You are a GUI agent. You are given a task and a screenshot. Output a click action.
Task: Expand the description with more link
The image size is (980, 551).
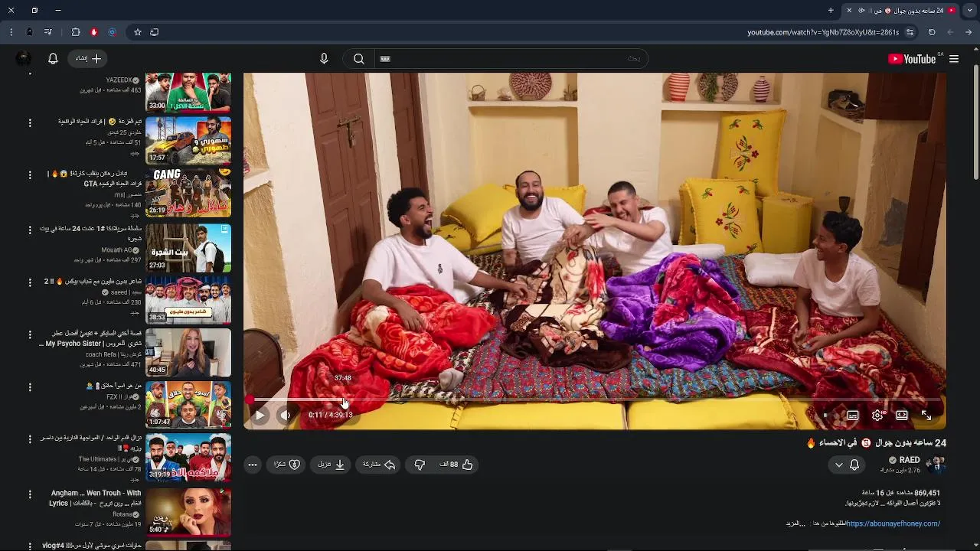tap(795, 523)
